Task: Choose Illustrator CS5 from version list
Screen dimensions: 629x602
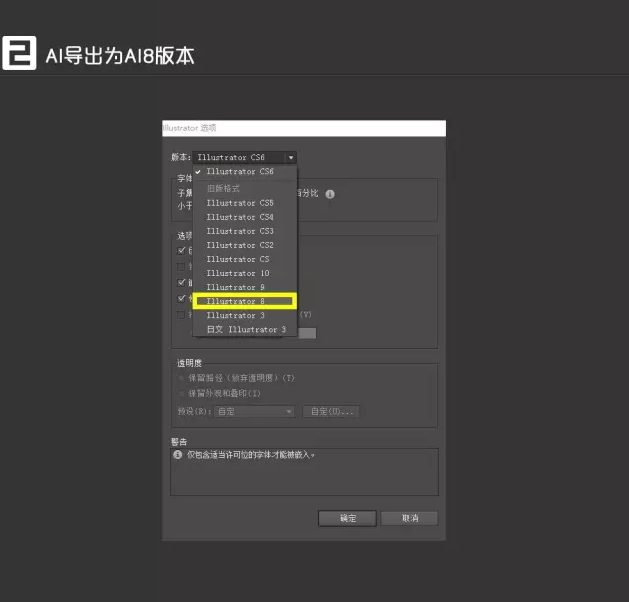Action: 245,203
